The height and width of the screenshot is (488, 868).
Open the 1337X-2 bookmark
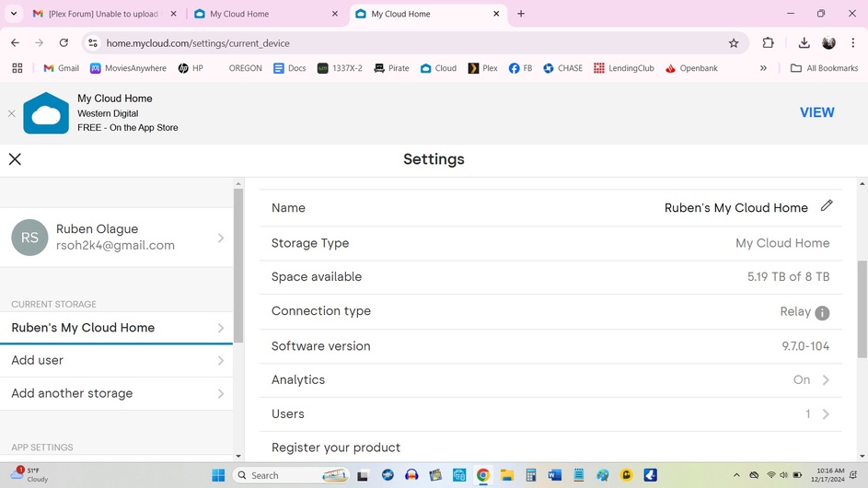coord(340,68)
